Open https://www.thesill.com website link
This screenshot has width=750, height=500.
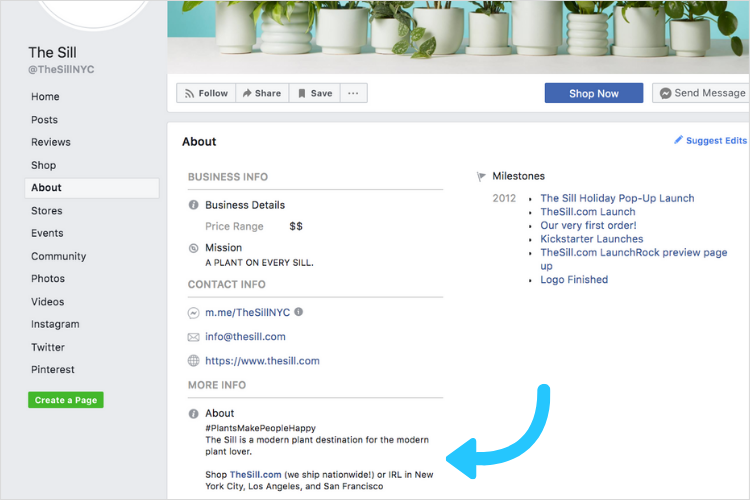pyautogui.click(x=262, y=361)
